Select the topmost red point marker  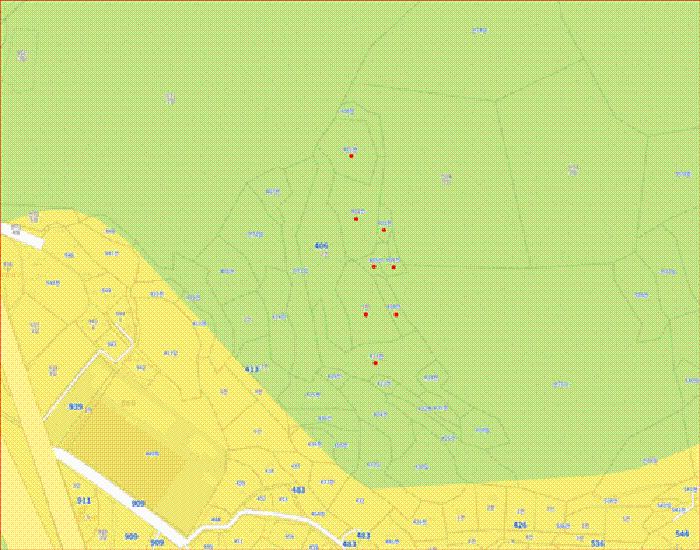coord(351,156)
